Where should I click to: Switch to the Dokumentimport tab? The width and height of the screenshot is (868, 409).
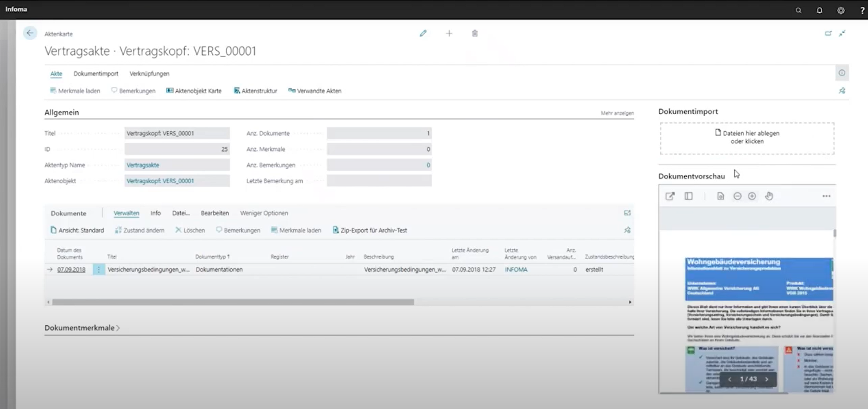pyautogui.click(x=96, y=73)
